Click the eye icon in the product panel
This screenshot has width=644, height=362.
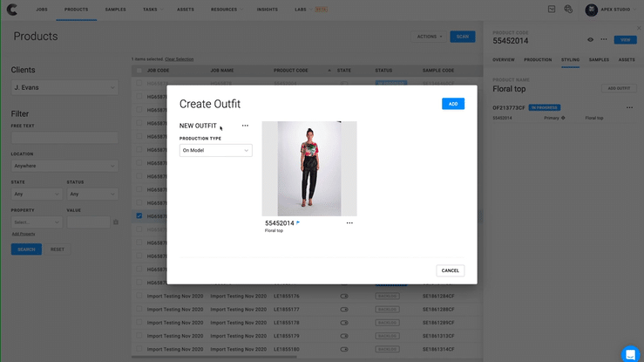click(590, 39)
